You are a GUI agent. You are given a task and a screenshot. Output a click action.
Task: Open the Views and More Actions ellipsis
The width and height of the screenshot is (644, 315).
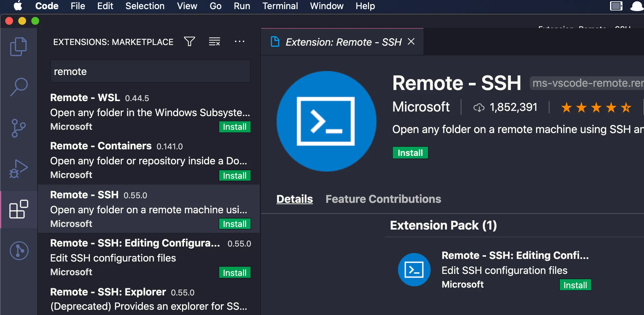239,41
